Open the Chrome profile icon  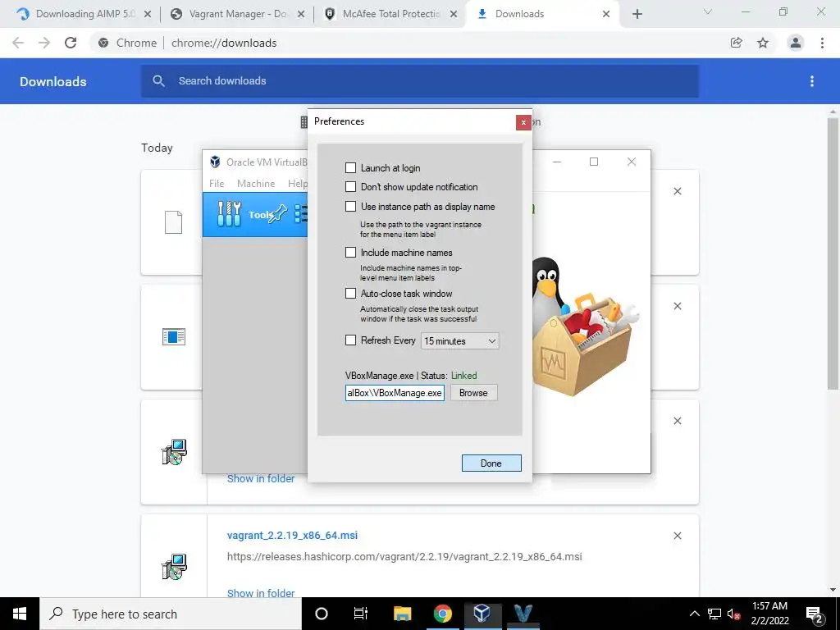[x=796, y=43]
